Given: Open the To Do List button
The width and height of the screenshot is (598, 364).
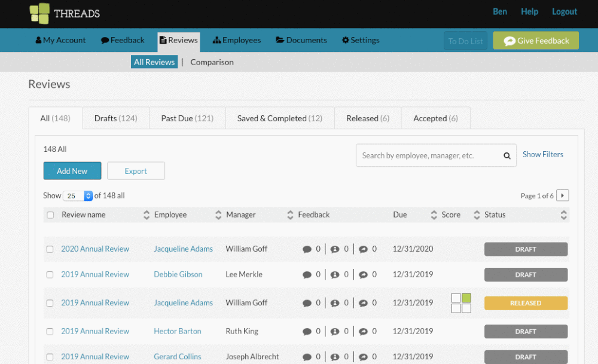Looking at the screenshot, I should [466, 41].
